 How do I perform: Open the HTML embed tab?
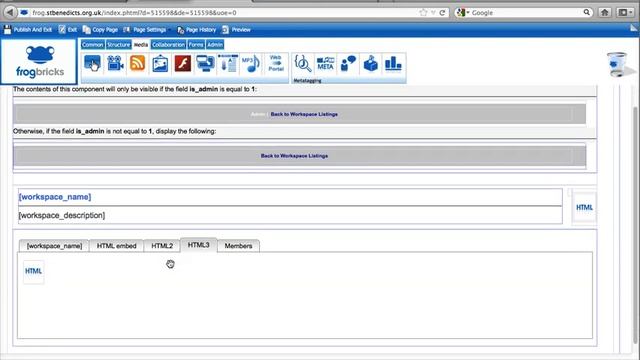pos(116,246)
